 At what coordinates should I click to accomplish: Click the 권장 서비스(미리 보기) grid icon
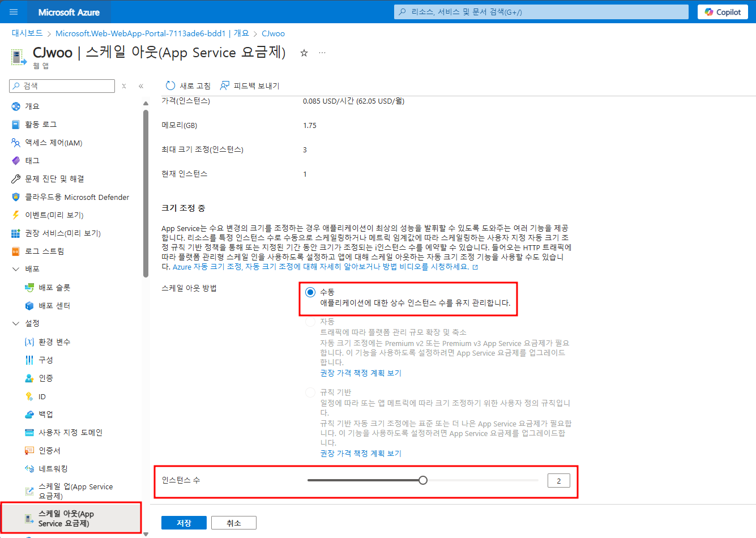16,233
